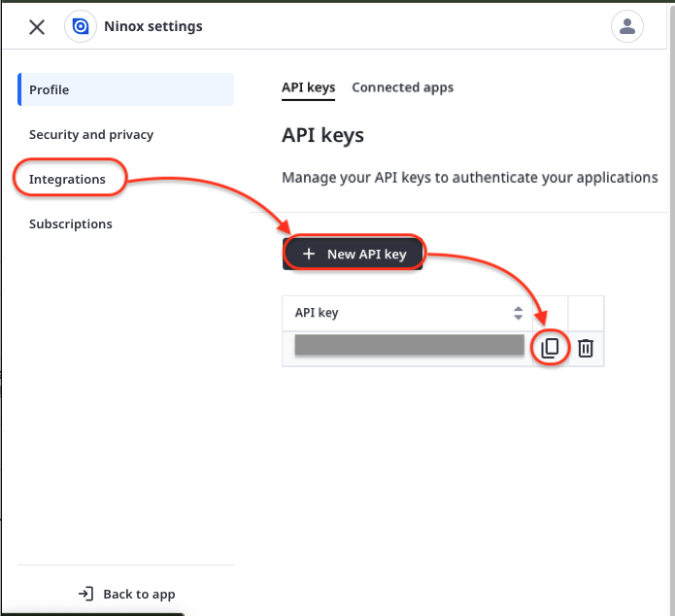Click the API keys heading
The height and width of the screenshot is (616, 675).
coord(322,135)
